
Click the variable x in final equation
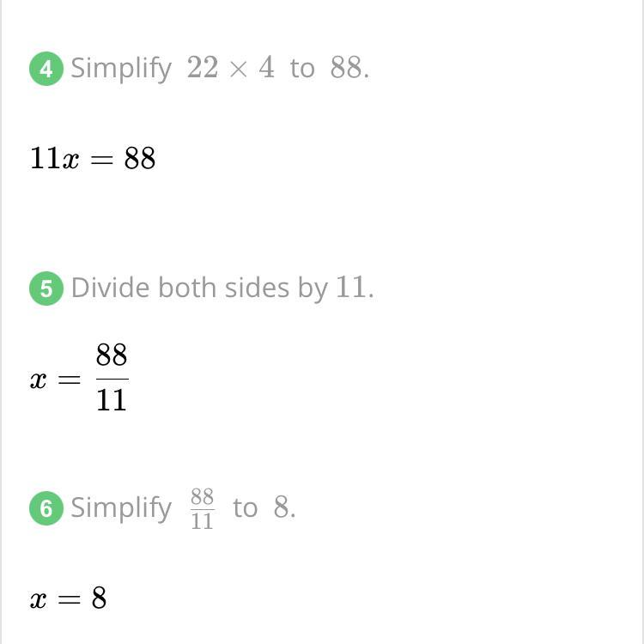point(38,600)
